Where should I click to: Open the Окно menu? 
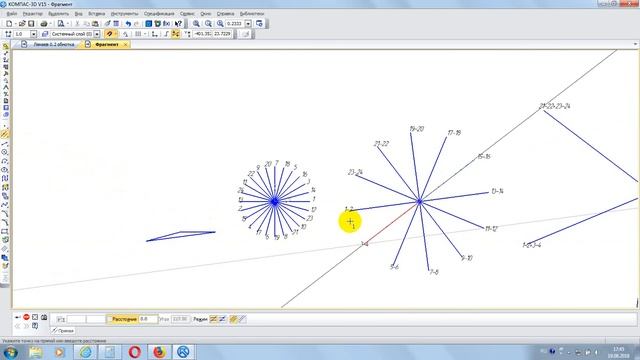point(205,13)
